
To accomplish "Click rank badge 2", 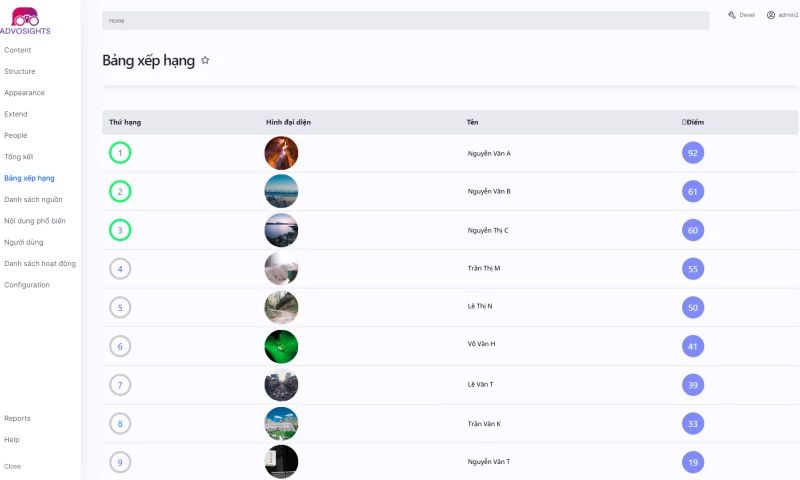I will (x=120, y=192).
